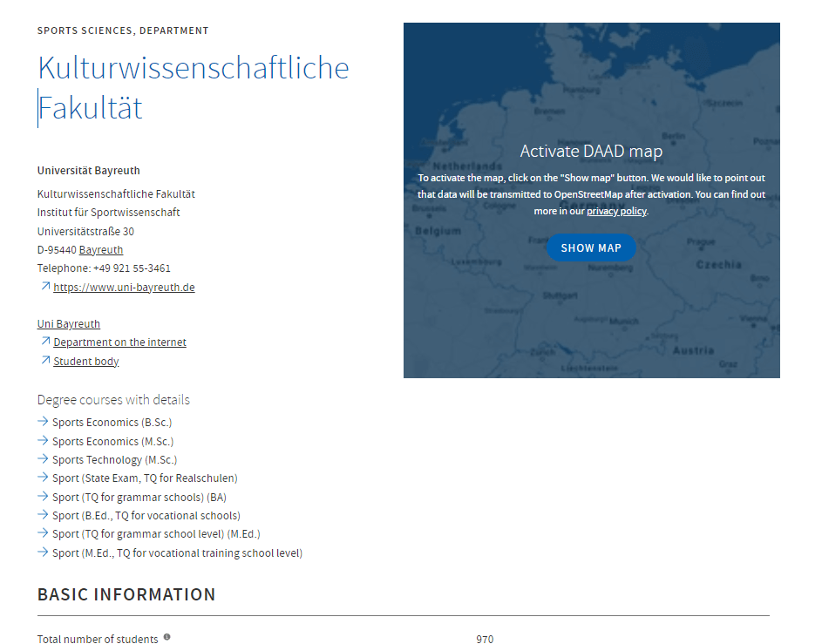Click the student count value 970
The width and height of the screenshot is (822, 644).
click(x=485, y=639)
